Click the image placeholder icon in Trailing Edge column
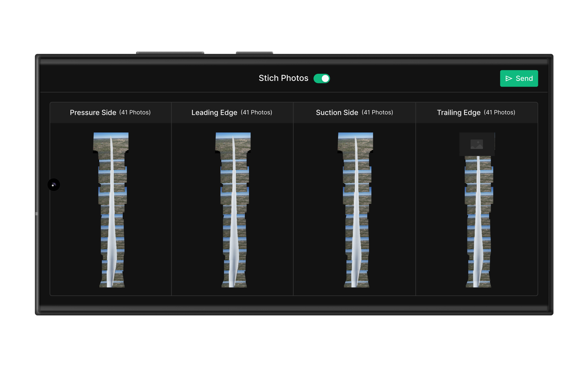This screenshot has width=588, height=367. coord(477,144)
